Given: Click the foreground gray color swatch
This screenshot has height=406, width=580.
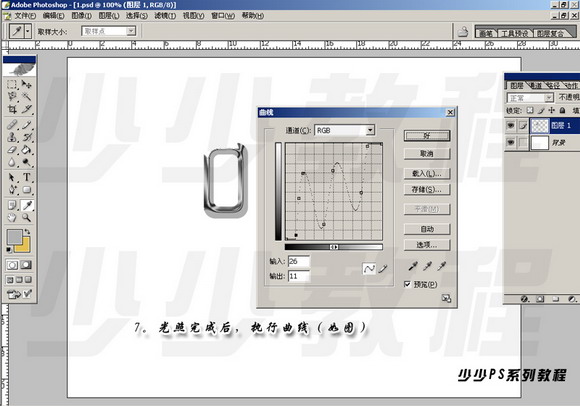Looking at the screenshot, I should pyautogui.click(x=14, y=237).
